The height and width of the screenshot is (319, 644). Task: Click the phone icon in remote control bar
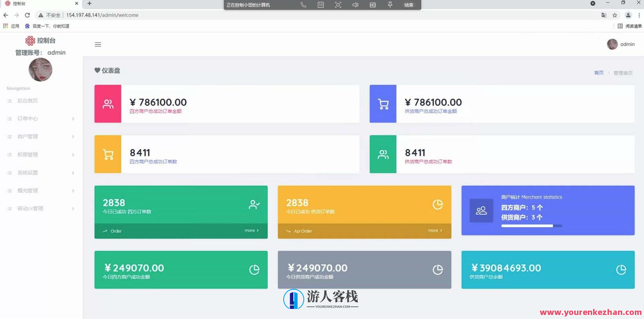[x=303, y=5]
